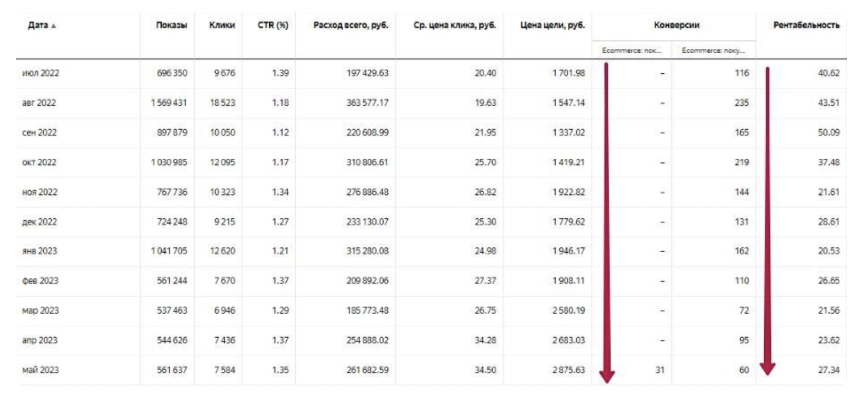The image size is (868, 396).
Task: Click the ноя 2022 date cell
Action: point(40,192)
